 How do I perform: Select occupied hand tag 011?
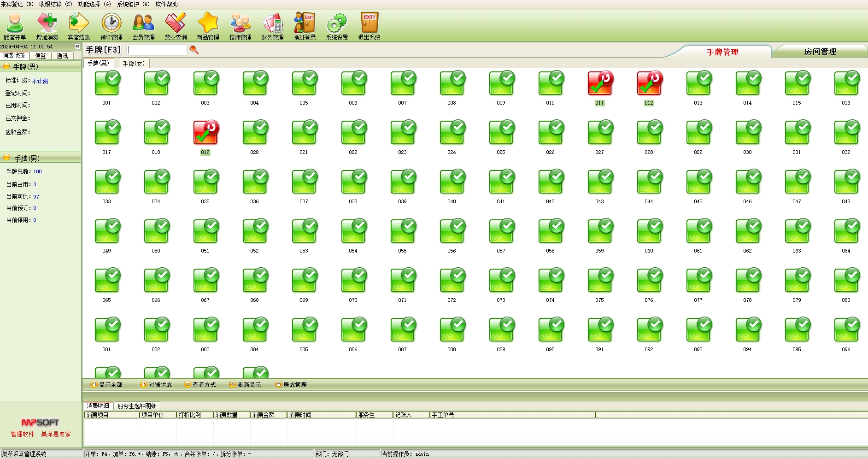point(599,84)
